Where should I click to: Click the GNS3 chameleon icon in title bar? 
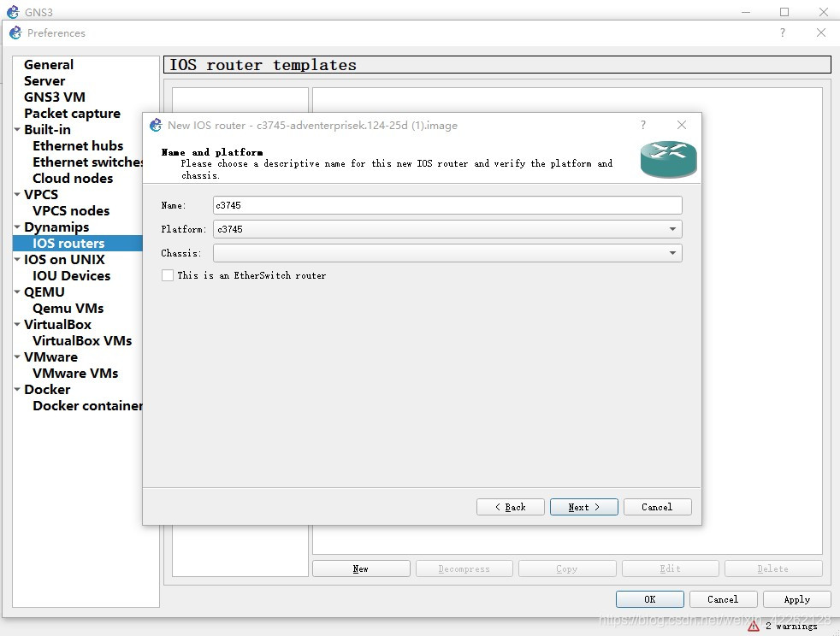pyautogui.click(x=12, y=12)
